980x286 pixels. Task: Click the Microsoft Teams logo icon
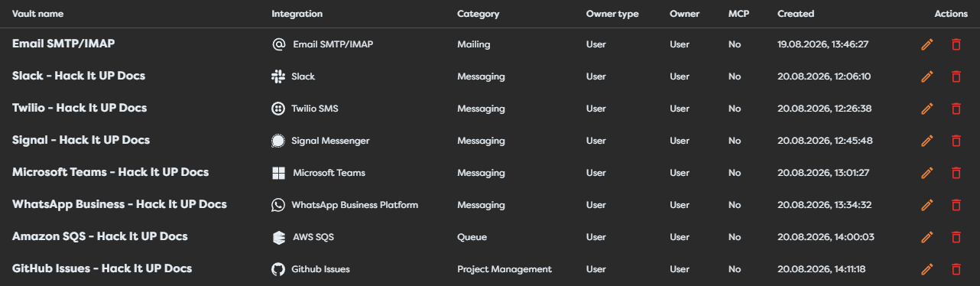[279, 173]
